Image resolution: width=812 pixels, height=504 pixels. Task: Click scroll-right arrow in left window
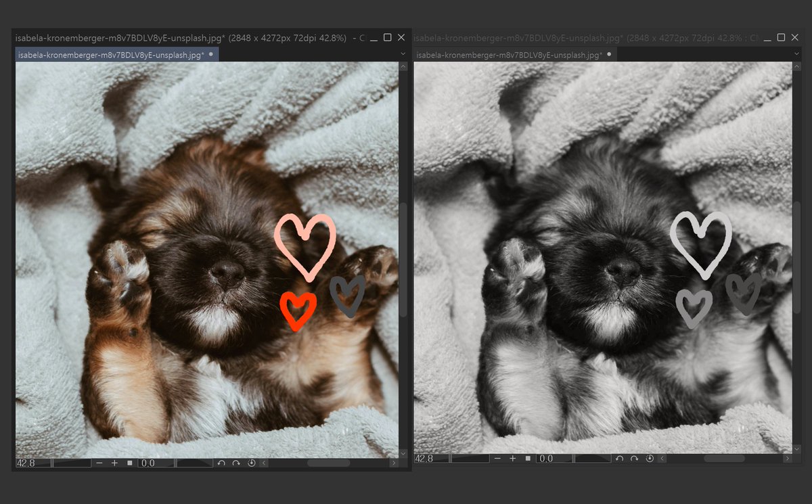(x=394, y=463)
